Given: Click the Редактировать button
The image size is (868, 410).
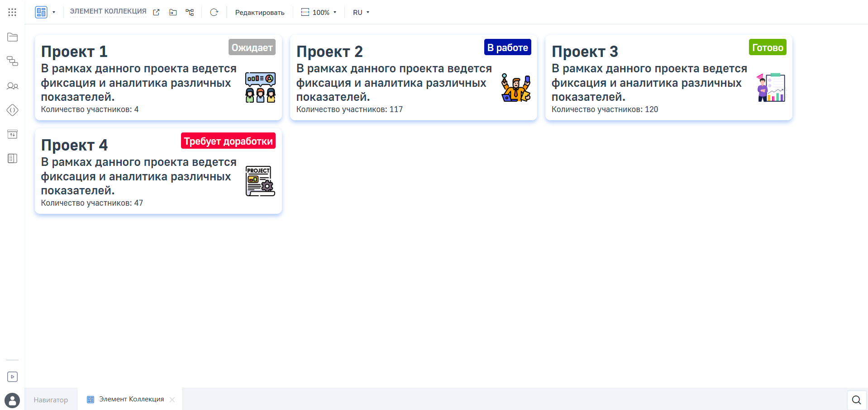Looking at the screenshot, I should pyautogui.click(x=260, y=13).
